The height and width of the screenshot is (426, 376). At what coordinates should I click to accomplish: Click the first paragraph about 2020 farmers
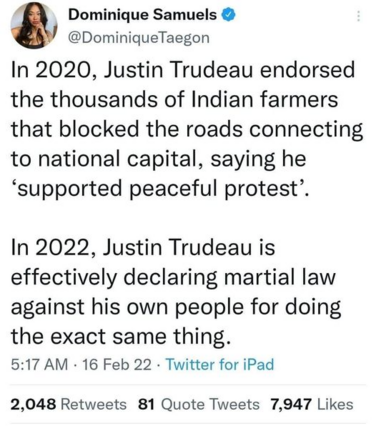pyautogui.click(x=187, y=130)
